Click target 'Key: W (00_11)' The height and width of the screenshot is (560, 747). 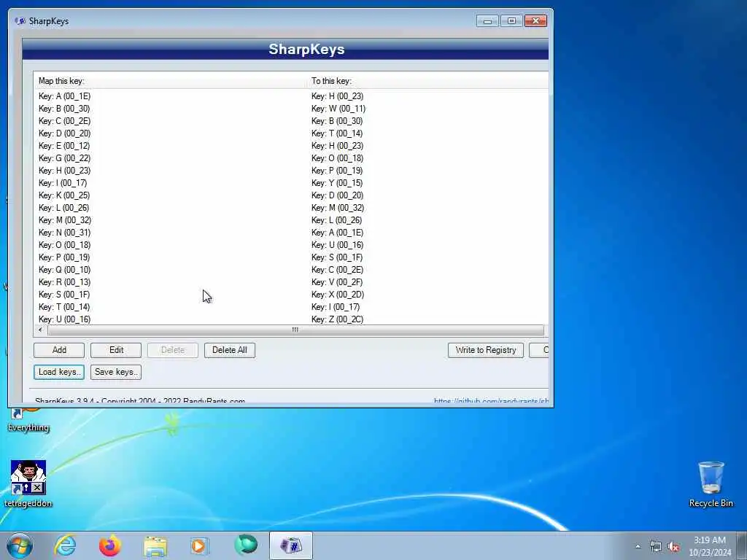pyautogui.click(x=338, y=109)
